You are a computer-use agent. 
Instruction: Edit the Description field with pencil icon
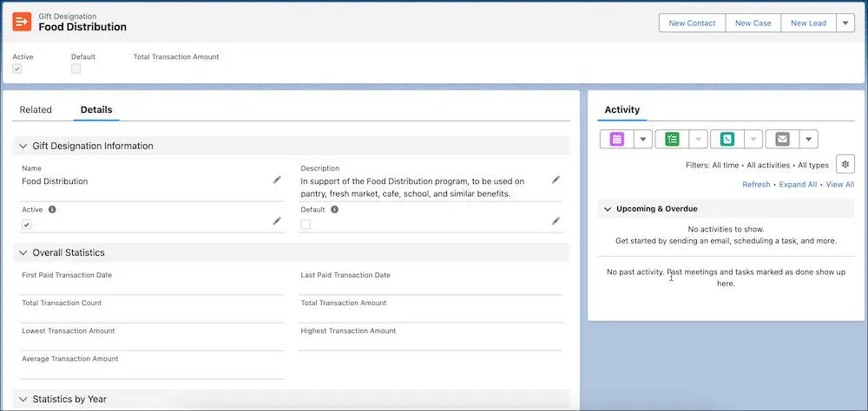[556, 179]
